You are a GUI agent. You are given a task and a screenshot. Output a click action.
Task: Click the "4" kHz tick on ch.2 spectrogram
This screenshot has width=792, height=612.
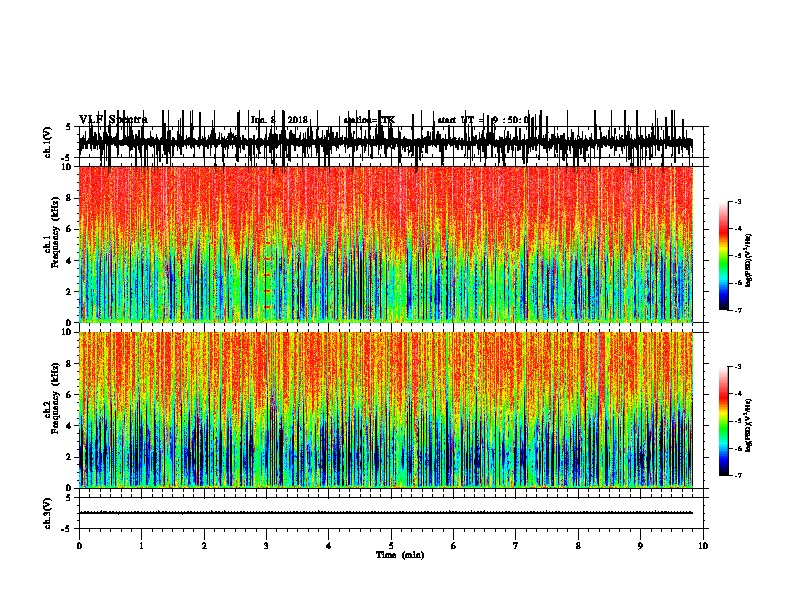69,426
